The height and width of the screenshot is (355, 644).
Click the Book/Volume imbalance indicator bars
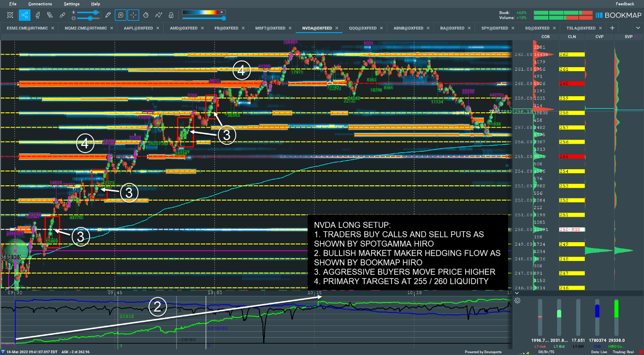click(562, 15)
